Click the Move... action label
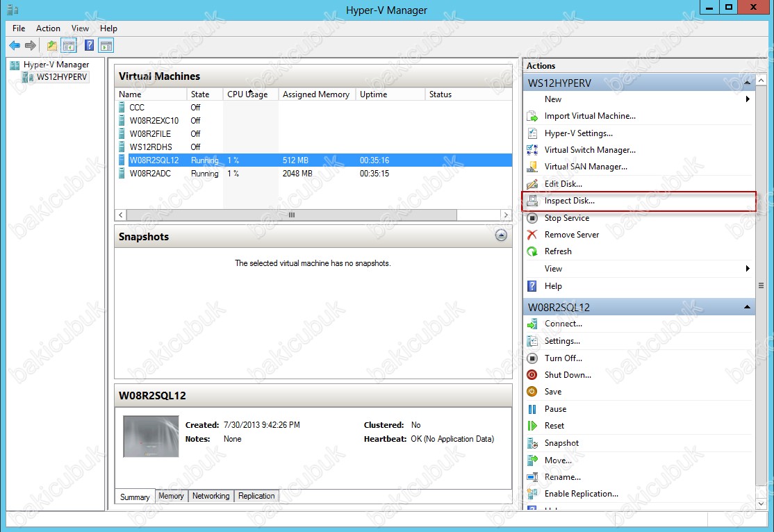Screen dimensions: 774x532 point(558,460)
